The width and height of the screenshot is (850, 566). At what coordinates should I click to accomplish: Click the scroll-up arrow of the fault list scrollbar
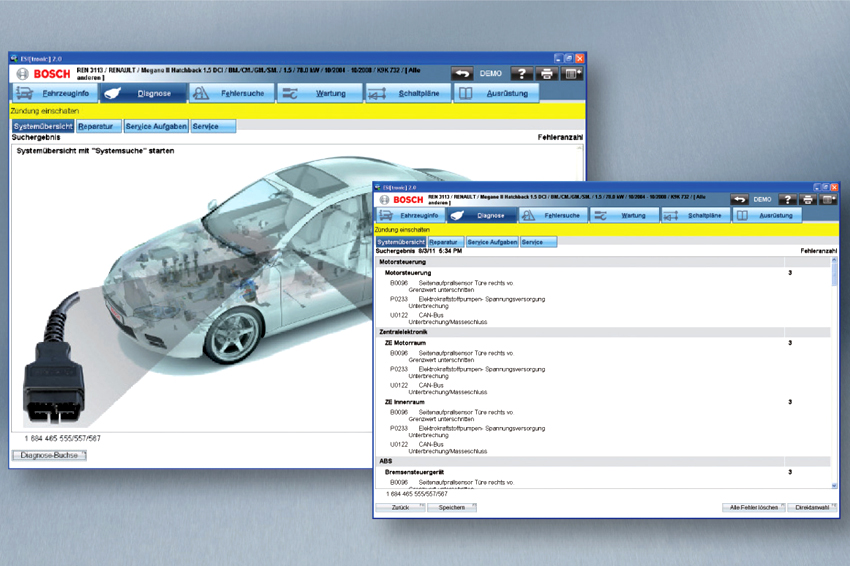[x=834, y=261]
